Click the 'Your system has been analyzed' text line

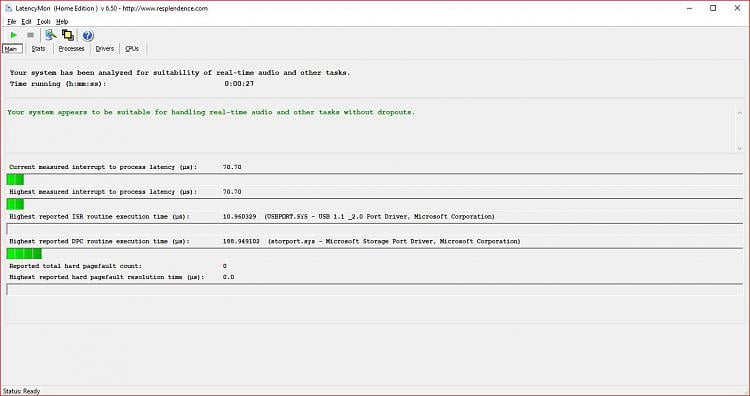click(180, 73)
